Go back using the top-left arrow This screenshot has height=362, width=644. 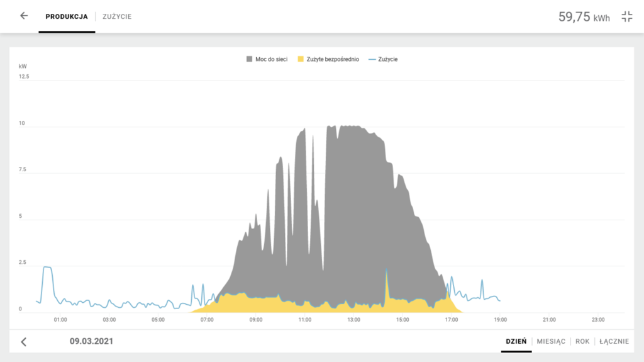click(x=24, y=16)
